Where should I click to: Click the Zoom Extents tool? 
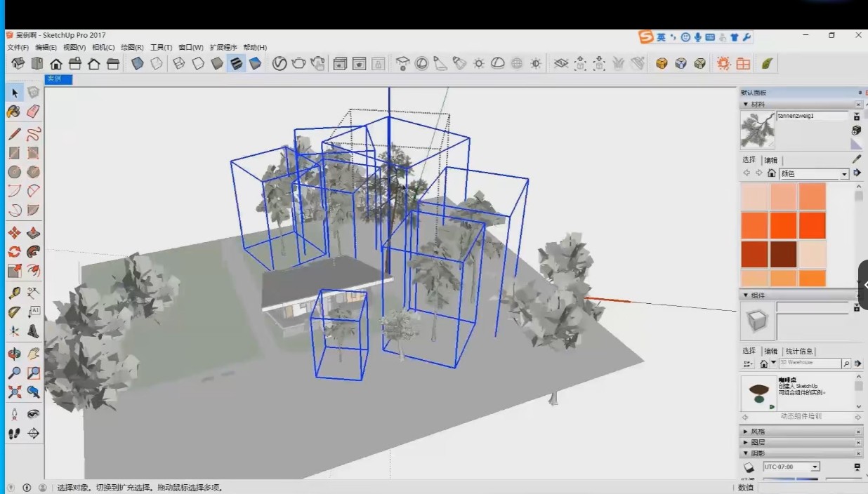tap(14, 392)
